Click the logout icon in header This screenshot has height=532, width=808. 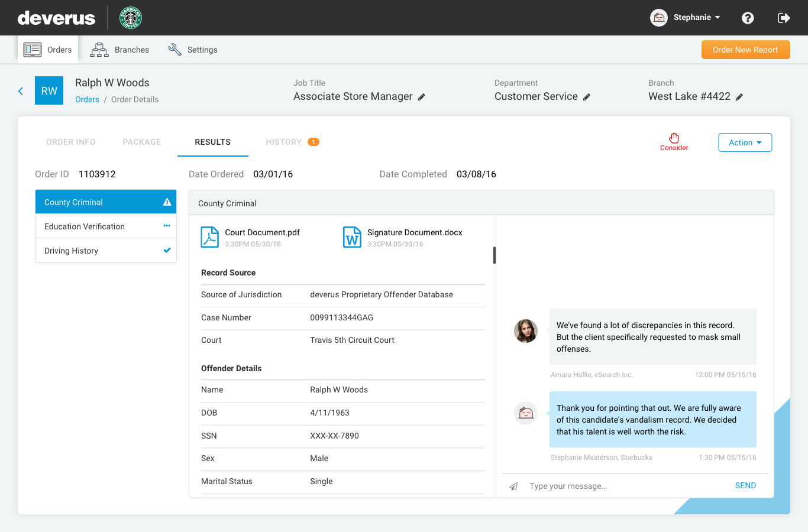[x=784, y=18]
